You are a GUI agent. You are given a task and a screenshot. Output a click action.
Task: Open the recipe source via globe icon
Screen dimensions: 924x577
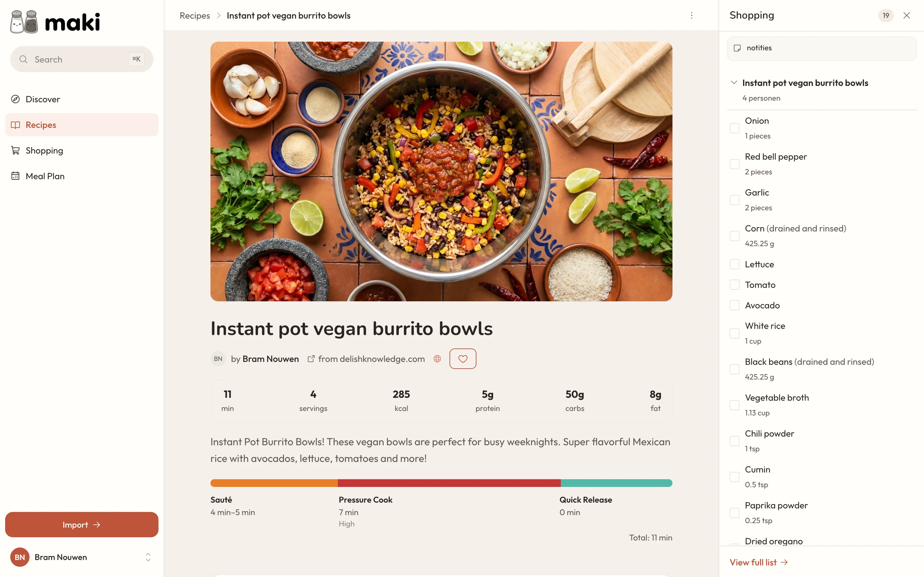click(437, 359)
